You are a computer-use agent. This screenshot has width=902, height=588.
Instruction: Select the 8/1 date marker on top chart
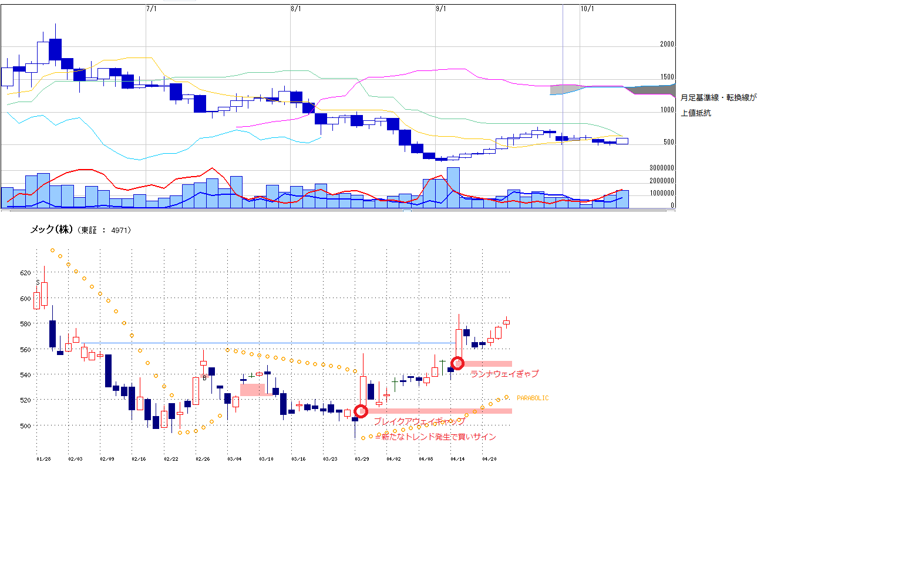pyautogui.click(x=296, y=9)
